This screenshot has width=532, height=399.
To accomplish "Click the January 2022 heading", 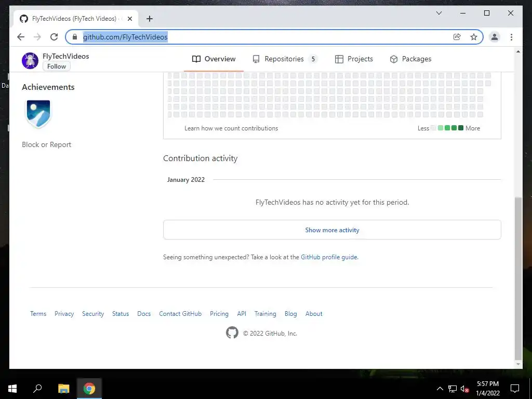I will pyautogui.click(x=186, y=180).
